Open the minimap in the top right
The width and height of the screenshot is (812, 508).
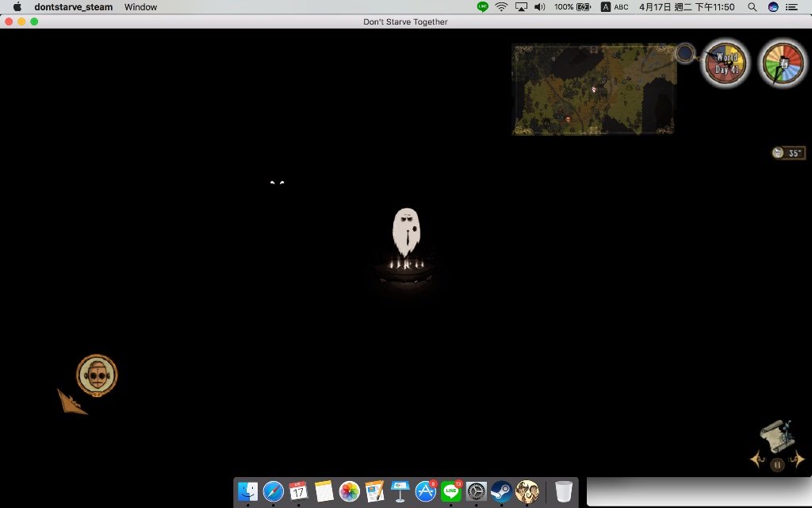[x=594, y=89]
